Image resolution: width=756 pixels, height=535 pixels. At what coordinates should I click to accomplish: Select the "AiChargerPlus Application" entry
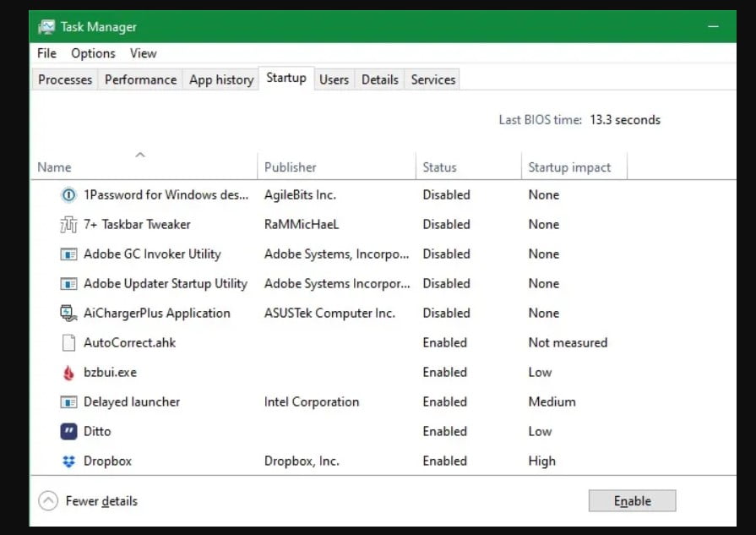coord(157,314)
